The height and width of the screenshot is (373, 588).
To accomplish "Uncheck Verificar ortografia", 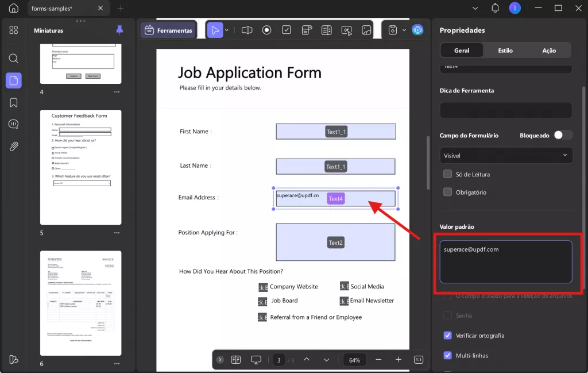I will point(447,336).
